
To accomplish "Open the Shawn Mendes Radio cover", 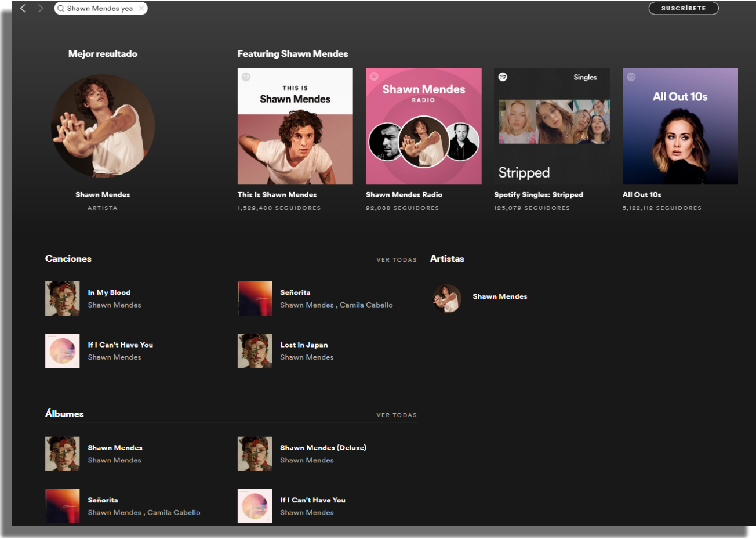I will pyautogui.click(x=423, y=126).
